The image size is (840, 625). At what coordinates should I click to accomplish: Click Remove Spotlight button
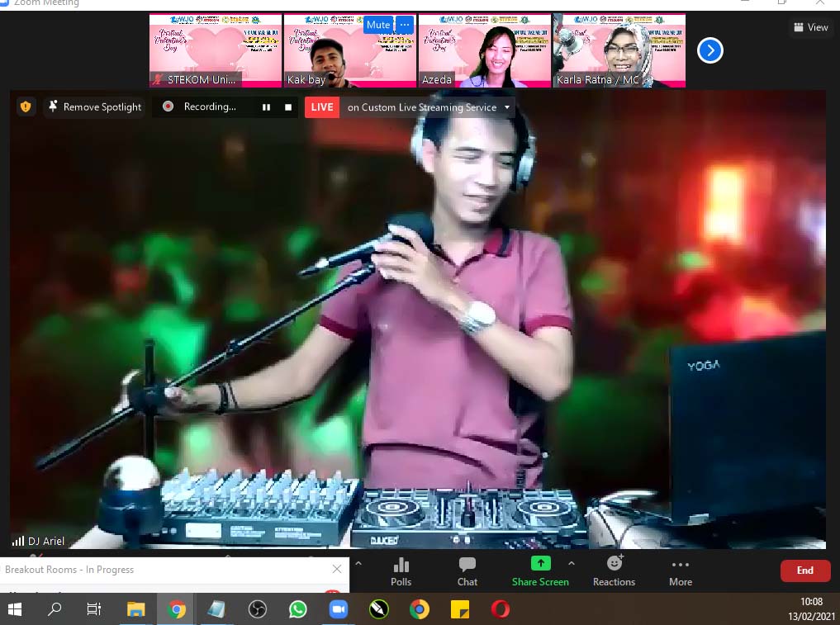pos(95,107)
